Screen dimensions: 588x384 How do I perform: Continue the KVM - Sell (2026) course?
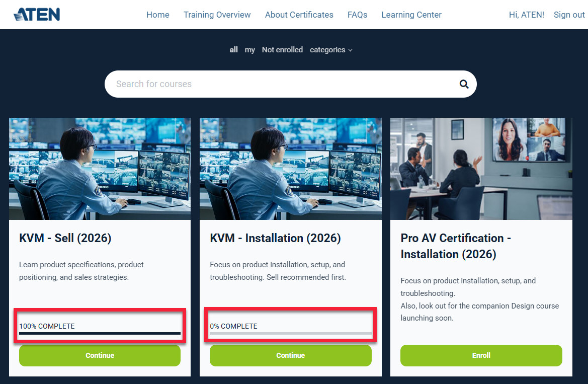coord(100,355)
